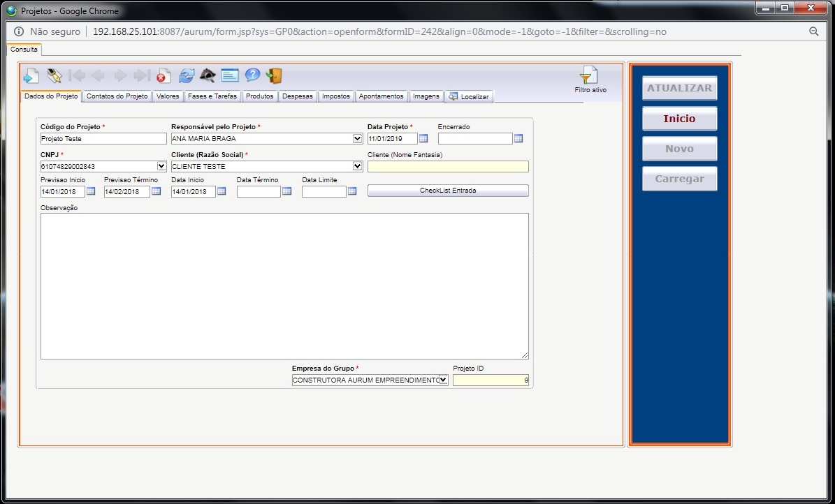835x504 pixels.
Task: Click the Filtro ativo funnel icon
Action: [x=589, y=75]
